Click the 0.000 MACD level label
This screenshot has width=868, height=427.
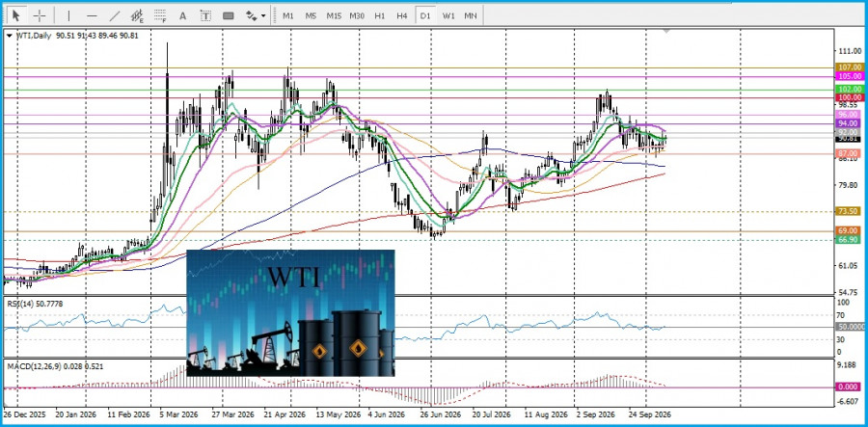(850, 387)
